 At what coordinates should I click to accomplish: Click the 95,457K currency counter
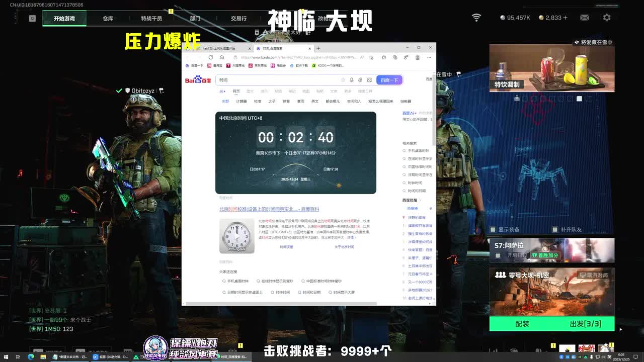coord(515,18)
